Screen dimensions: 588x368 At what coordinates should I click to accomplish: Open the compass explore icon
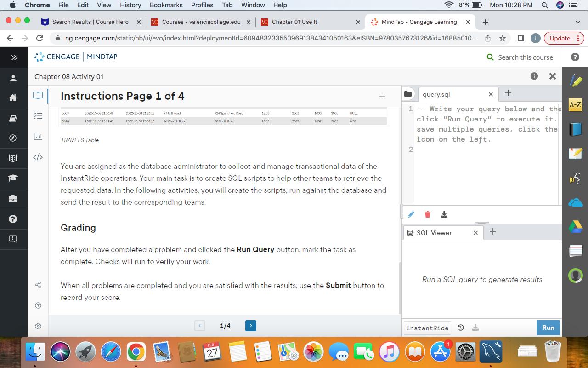tap(13, 138)
